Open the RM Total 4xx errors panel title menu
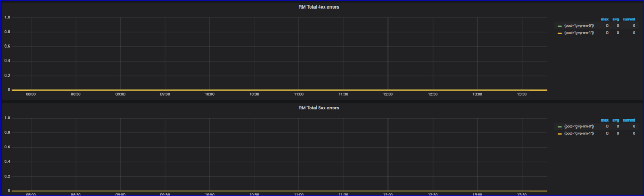The image size is (644, 196). (x=319, y=7)
